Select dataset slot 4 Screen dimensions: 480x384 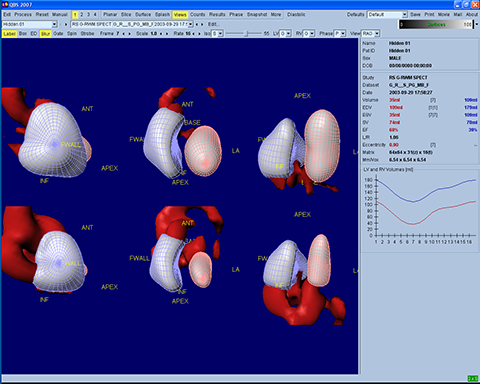coord(95,15)
